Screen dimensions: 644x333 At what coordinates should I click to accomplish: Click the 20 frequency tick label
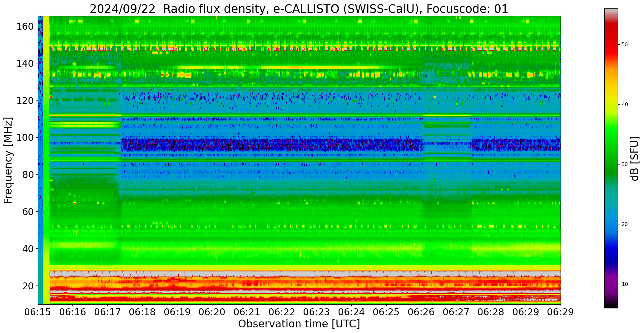pyautogui.click(x=28, y=286)
